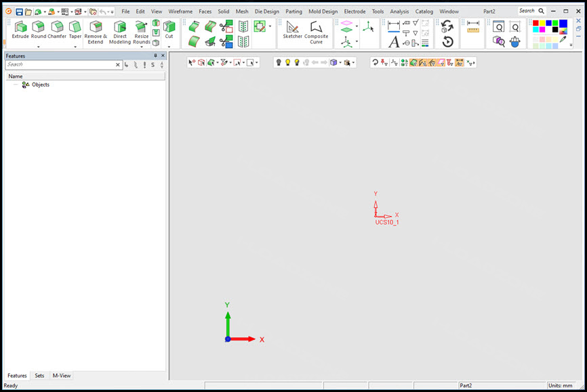Toggle the highlighted pink plane filter
The height and width of the screenshot is (392, 587).
[x=441, y=62]
